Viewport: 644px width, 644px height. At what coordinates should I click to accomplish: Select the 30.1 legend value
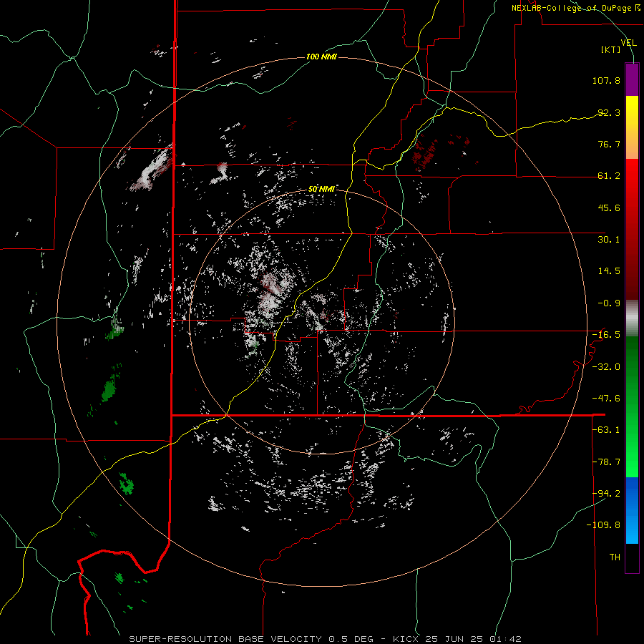point(609,240)
